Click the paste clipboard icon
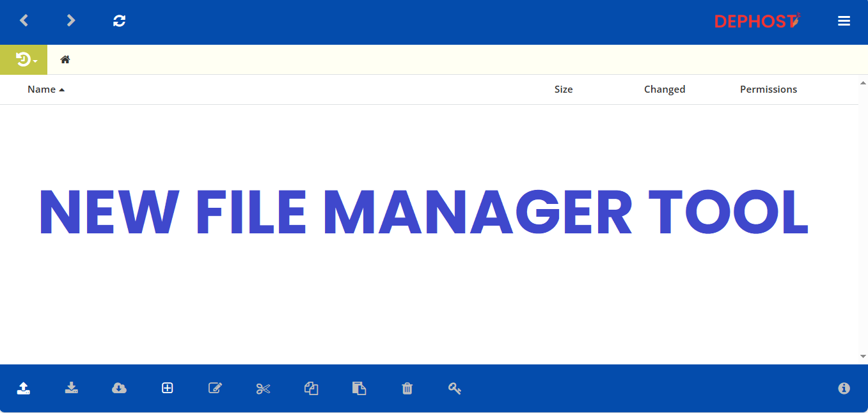The image size is (868, 413). coord(359,388)
